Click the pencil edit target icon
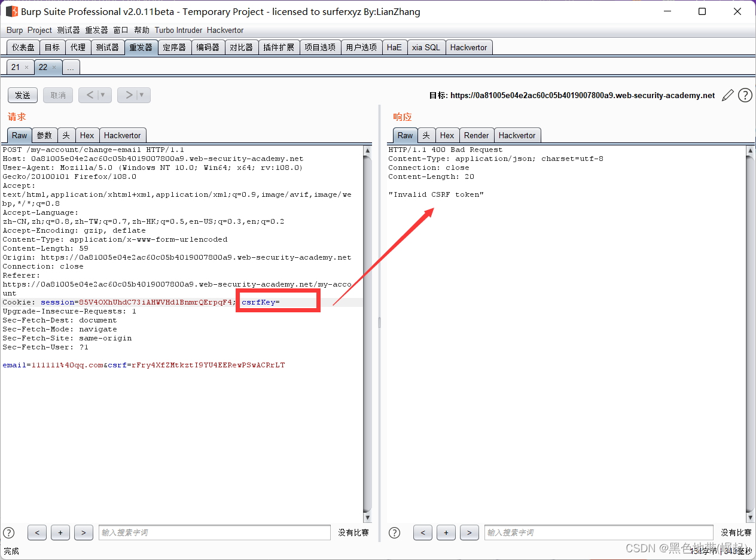This screenshot has width=756, height=560. [x=728, y=95]
